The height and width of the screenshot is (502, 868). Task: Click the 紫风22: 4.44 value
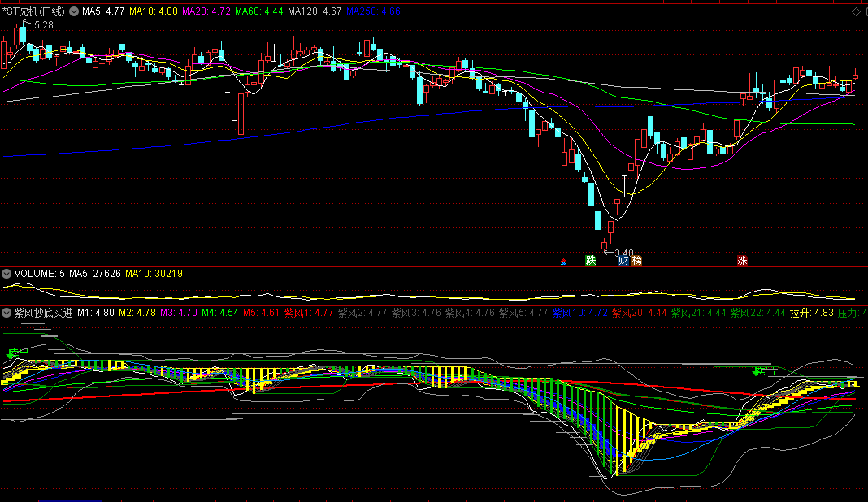coord(757,313)
